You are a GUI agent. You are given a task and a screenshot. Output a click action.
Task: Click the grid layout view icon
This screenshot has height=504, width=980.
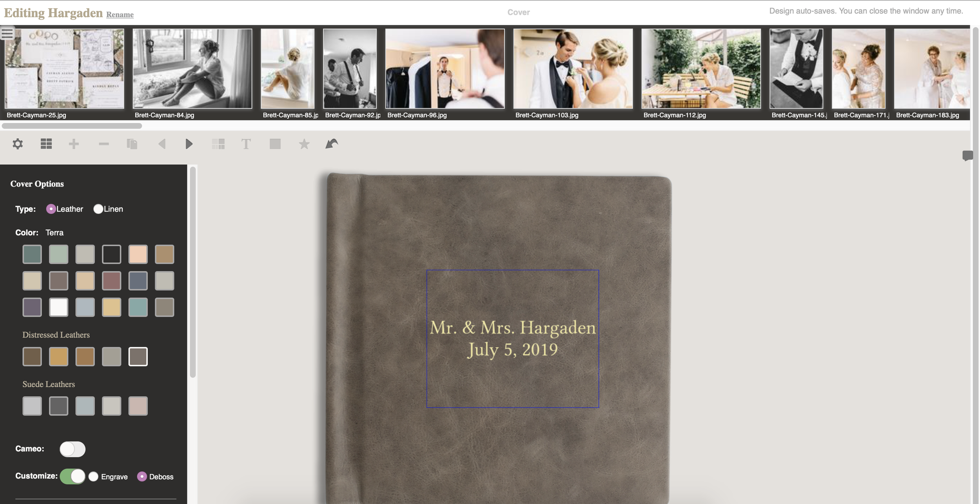[x=46, y=144]
